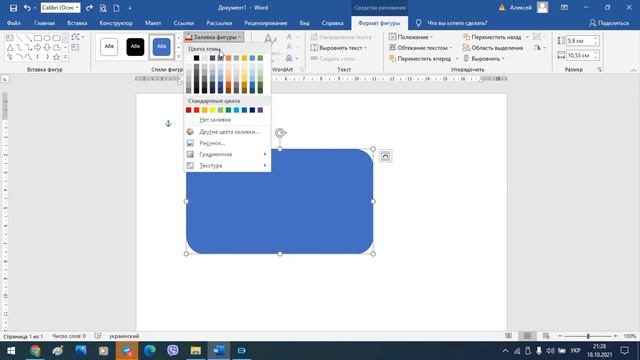The image size is (640, 360).
Task: Click Переместить вперед button
Action: [x=420, y=59]
